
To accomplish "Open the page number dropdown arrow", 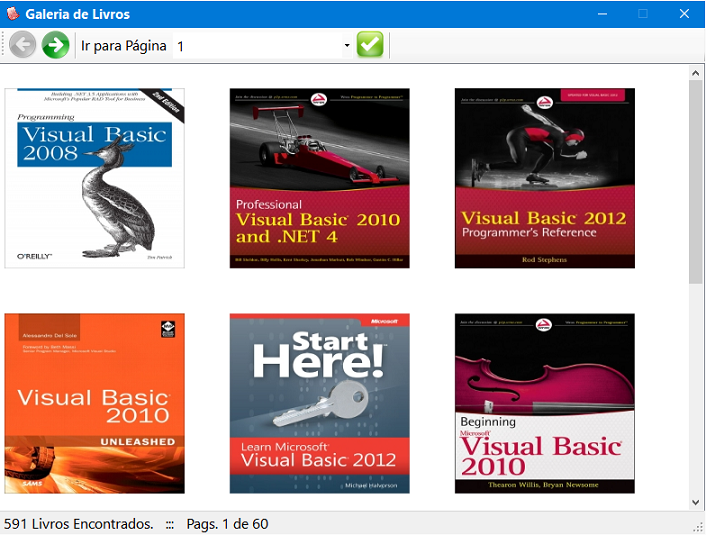I will click(x=347, y=45).
